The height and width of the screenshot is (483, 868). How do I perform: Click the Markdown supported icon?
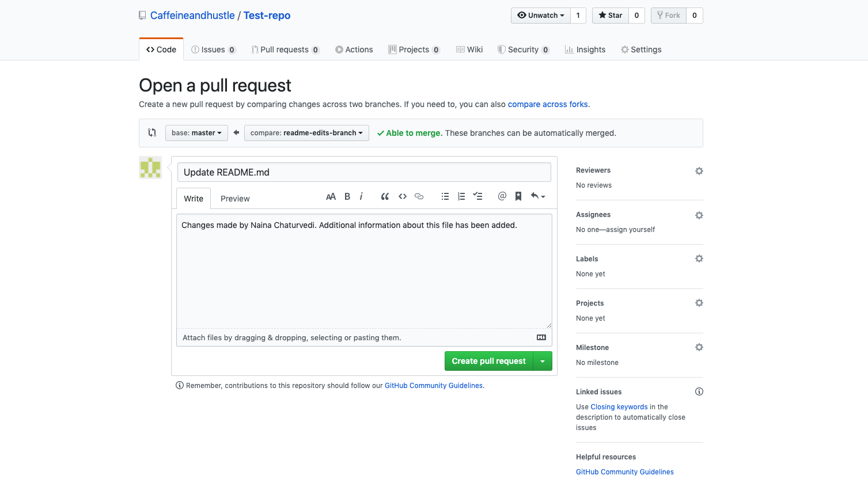point(541,337)
